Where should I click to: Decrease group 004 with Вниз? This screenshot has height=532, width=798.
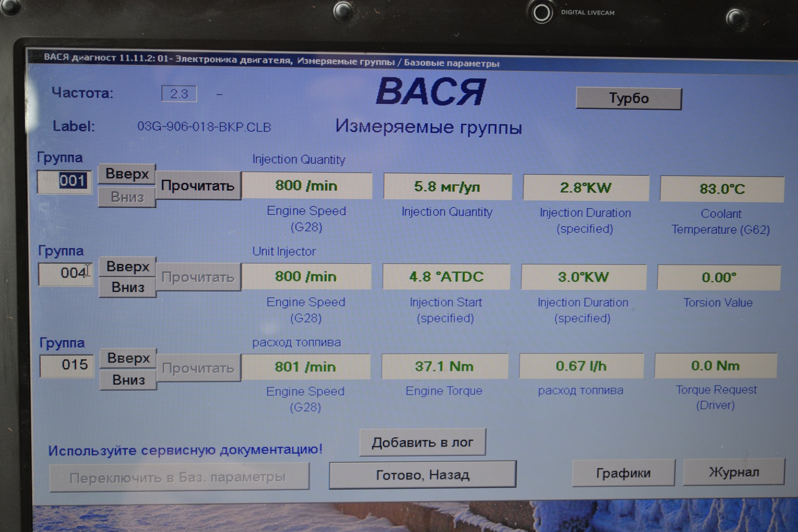tap(128, 287)
